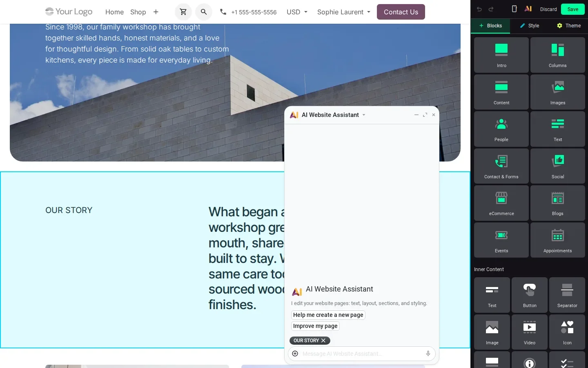Viewport: 588px width, 368px height.
Task: Select the Inner Content Text element
Action: coord(492,295)
